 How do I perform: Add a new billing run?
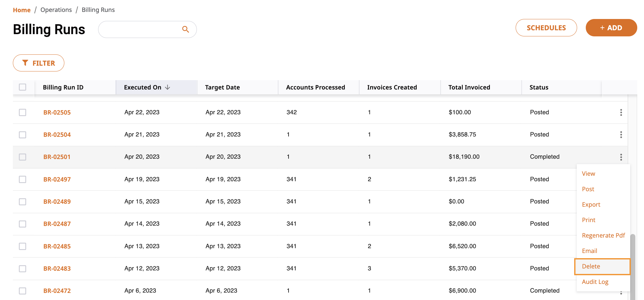point(611,28)
